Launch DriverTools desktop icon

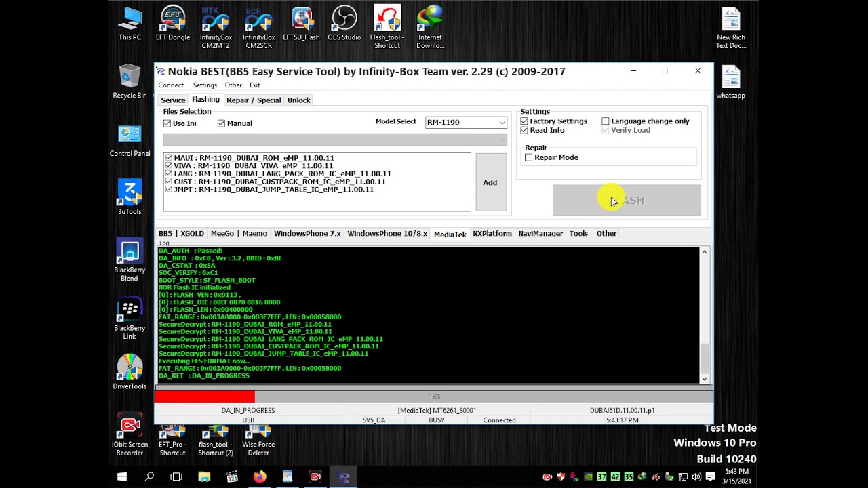(x=130, y=372)
